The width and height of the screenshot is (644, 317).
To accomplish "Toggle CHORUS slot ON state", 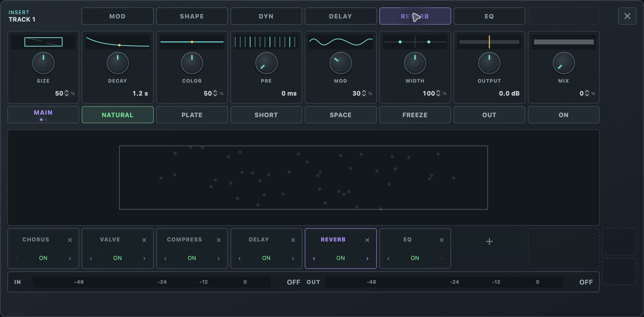I will coord(43,258).
